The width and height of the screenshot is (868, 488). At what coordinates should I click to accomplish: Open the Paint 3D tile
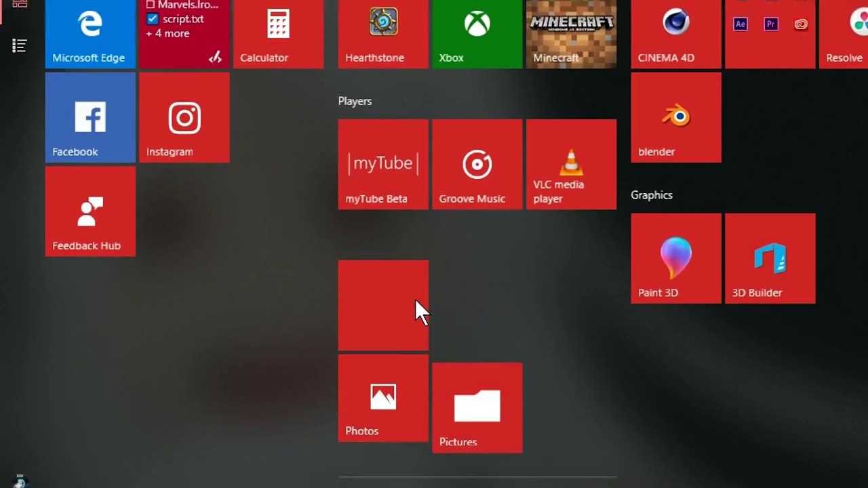coord(676,258)
